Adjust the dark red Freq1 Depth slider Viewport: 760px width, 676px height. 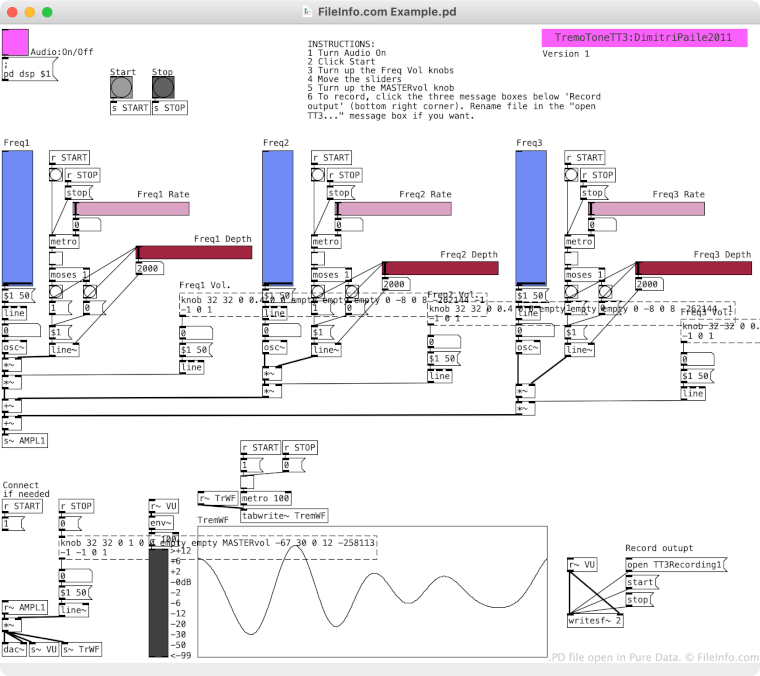pyautogui.click(x=194, y=252)
